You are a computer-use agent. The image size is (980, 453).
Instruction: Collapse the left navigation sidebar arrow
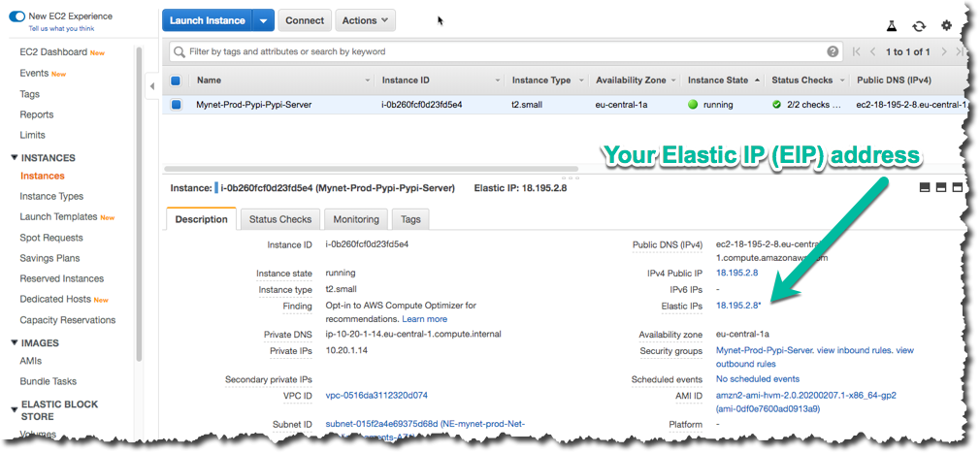point(152,86)
